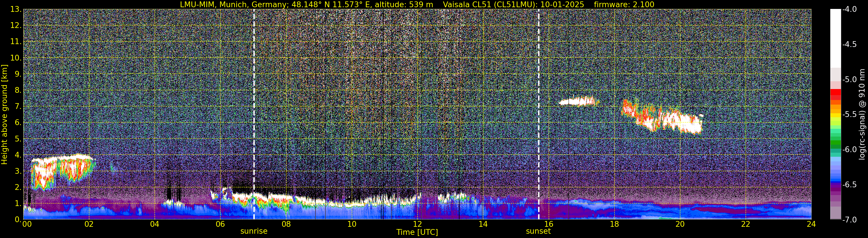Click the 08 tick on the time axis

pos(286,224)
